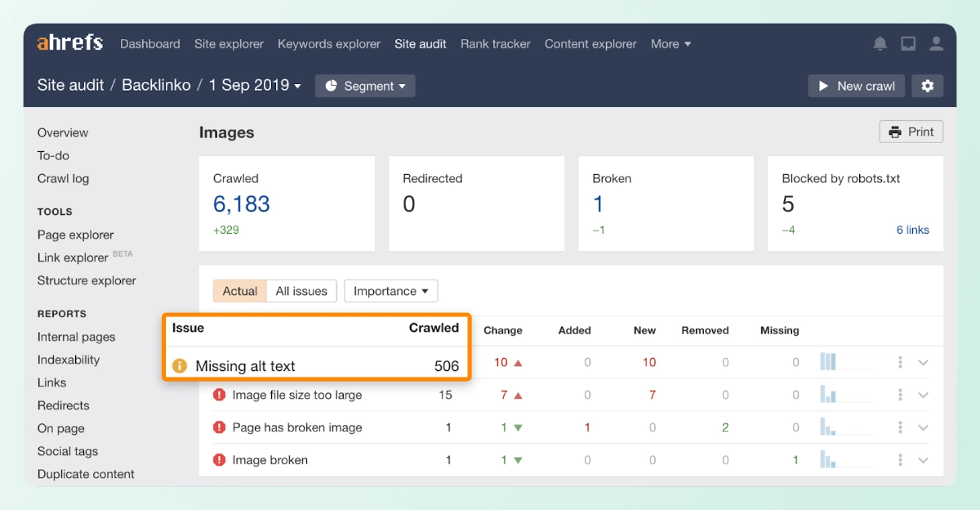The width and height of the screenshot is (980, 510).
Task: Open the Importance filter dropdown
Action: pos(390,291)
